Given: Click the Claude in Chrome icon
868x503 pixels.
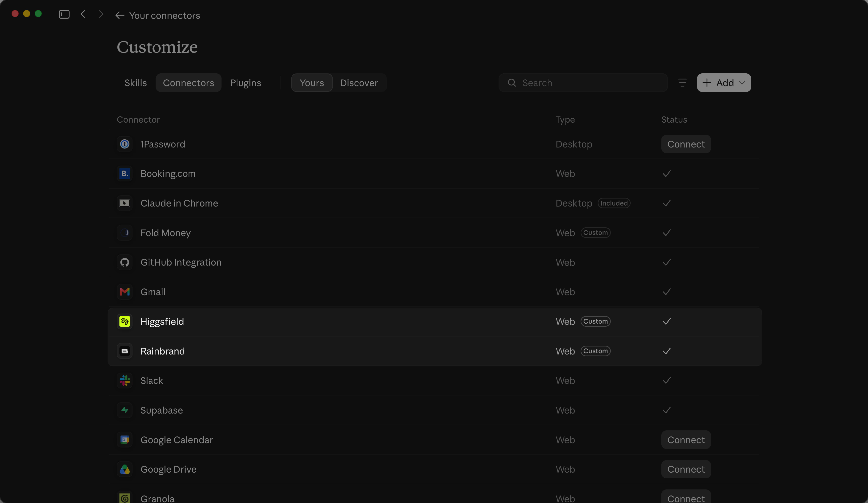Looking at the screenshot, I should click(125, 203).
